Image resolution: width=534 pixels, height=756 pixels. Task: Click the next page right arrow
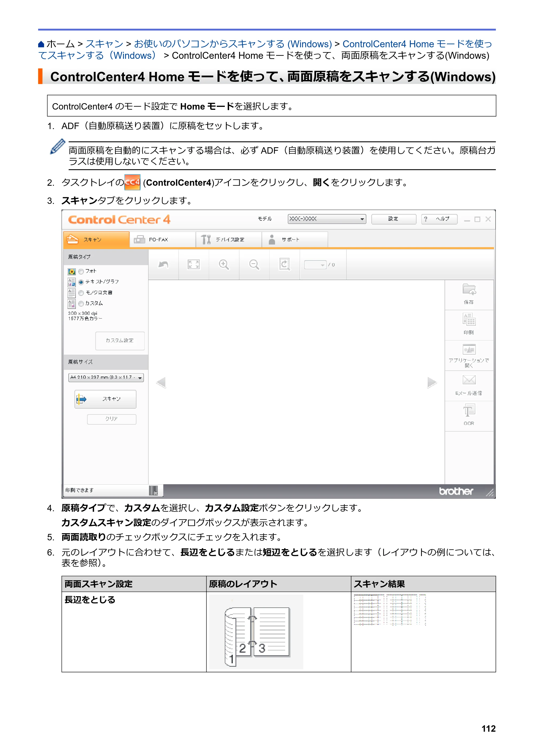(x=432, y=383)
